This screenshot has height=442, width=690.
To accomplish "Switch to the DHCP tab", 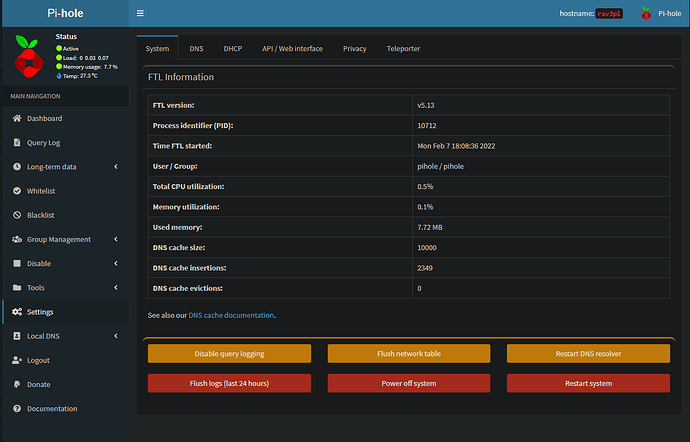I will [233, 48].
